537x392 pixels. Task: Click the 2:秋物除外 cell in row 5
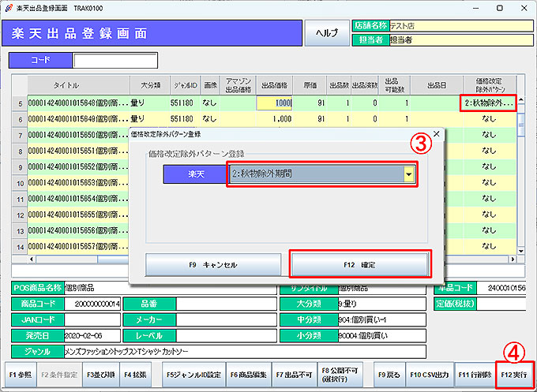click(x=489, y=103)
